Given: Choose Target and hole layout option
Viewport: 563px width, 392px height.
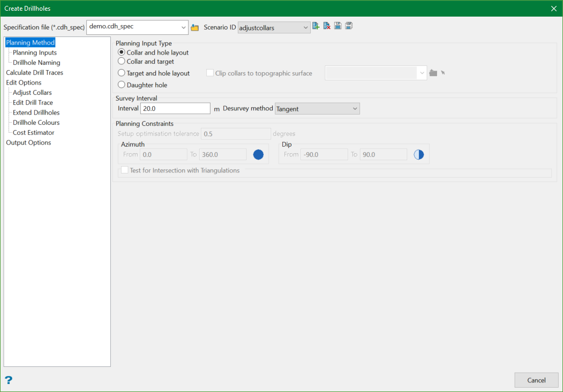Looking at the screenshot, I should pos(122,73).
